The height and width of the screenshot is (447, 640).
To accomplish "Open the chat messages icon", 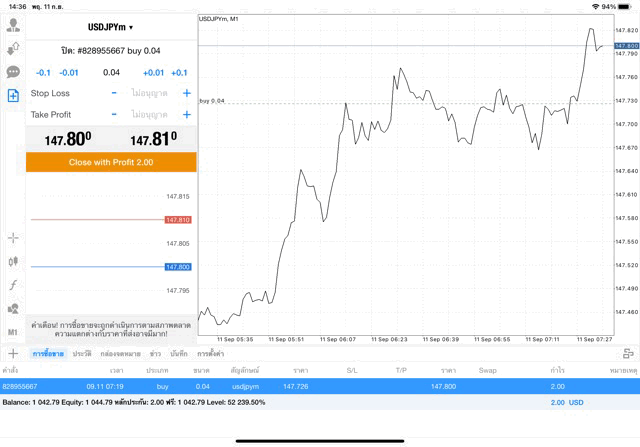I will 13,72.
